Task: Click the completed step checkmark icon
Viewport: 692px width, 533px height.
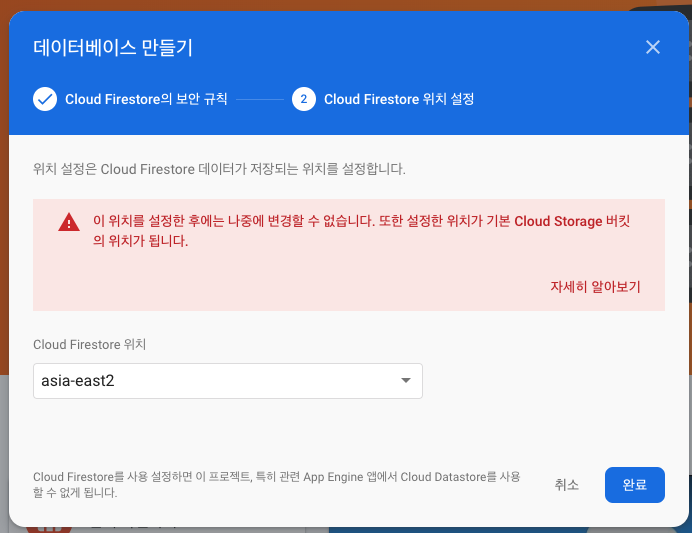Action: click(45, 99)
